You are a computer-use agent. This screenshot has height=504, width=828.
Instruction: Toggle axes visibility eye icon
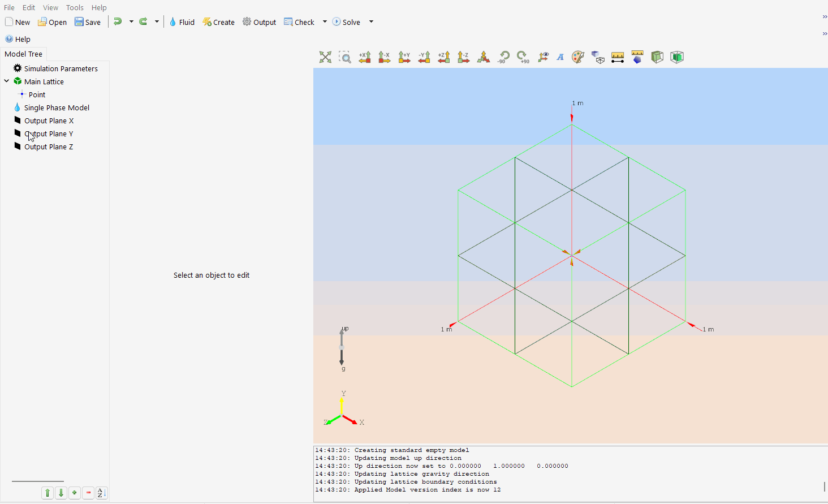543,57
